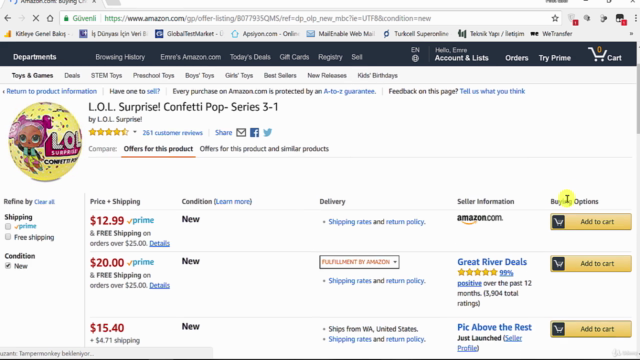Click the A-to-z guarantee link
This screenshot has width=640, height=360.
pos(349,91)
